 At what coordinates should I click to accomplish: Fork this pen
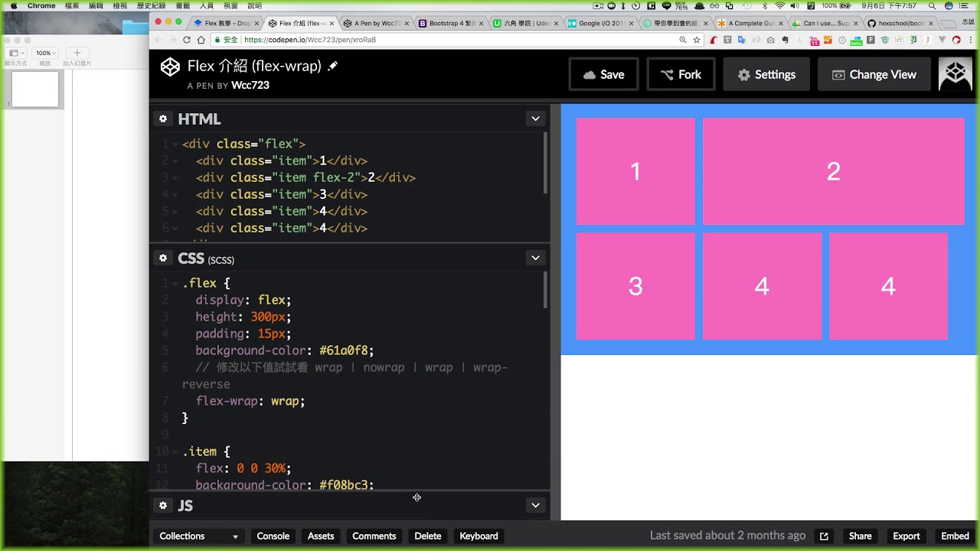pyautogui.click(x=681, y=74)
